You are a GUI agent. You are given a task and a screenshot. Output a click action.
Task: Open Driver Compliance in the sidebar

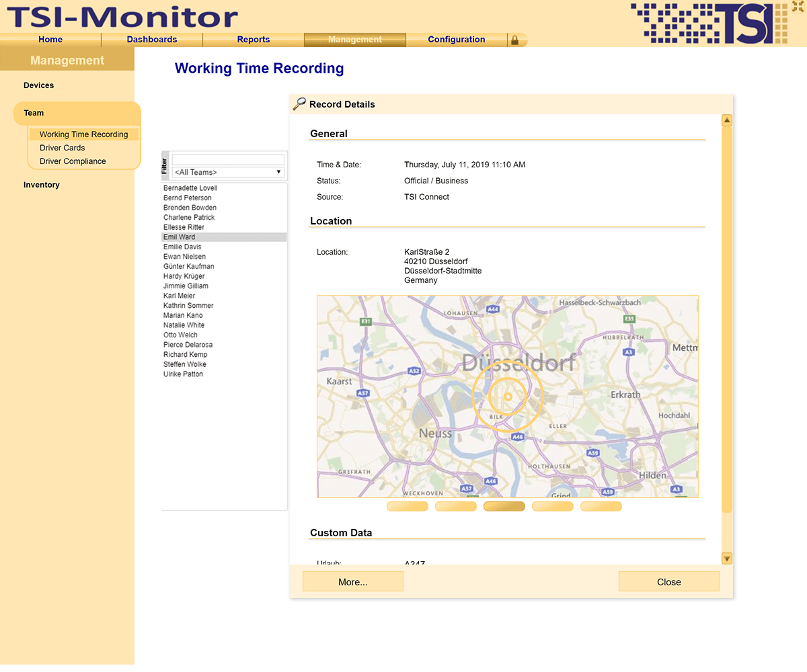(x=73, y=161)
